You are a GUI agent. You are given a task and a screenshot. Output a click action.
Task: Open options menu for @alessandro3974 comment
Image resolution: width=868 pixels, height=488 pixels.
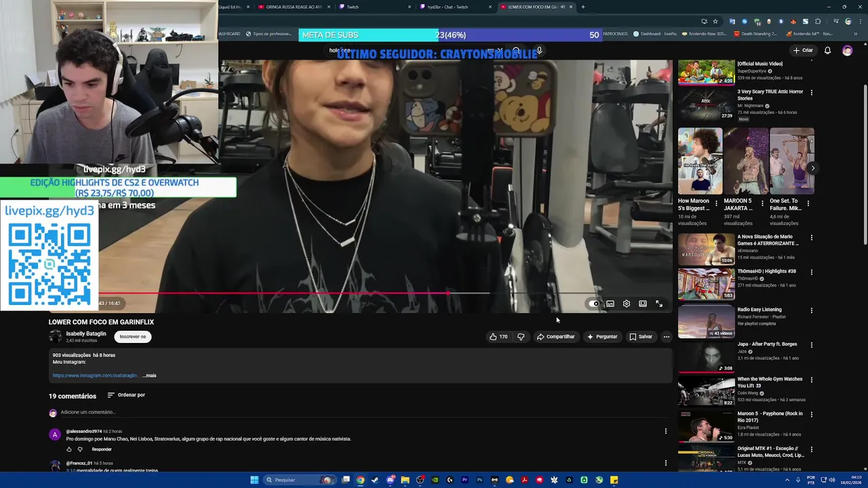665,431
